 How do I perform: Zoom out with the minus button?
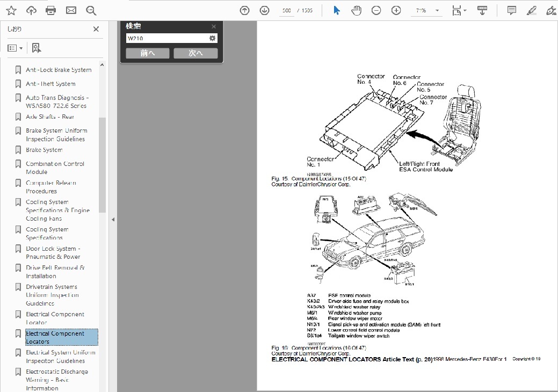click(376, 11)
